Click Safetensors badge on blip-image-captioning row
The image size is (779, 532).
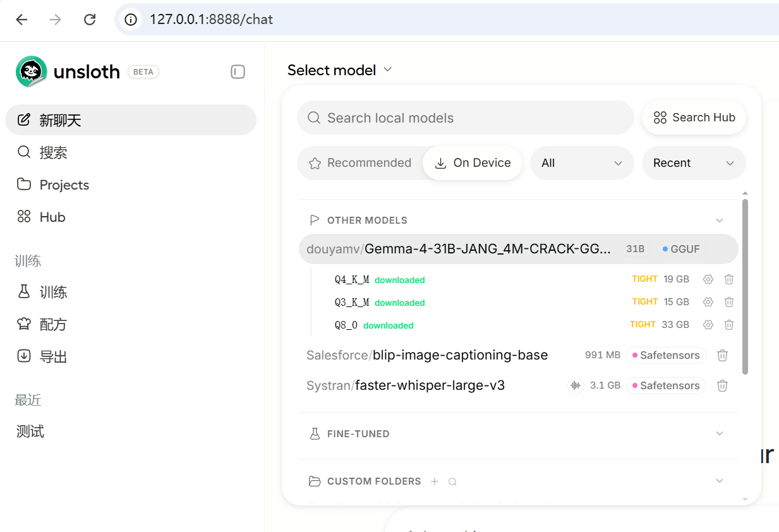coord(665,355)
